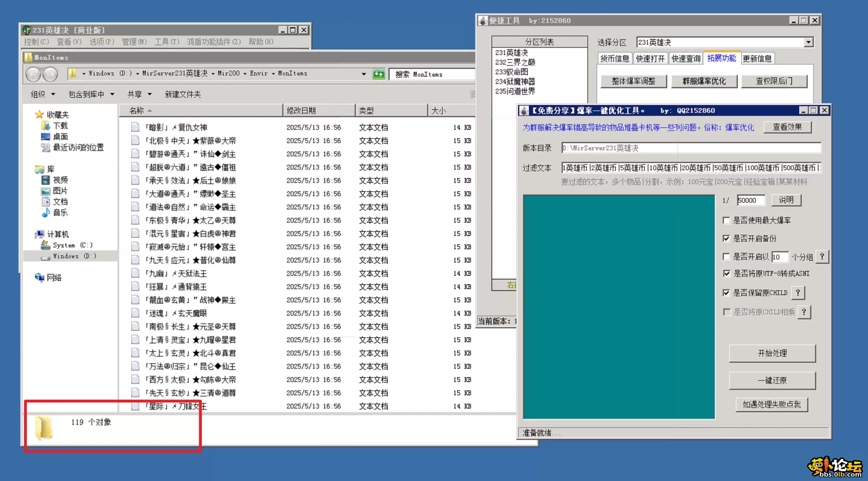Click the 过滤文本 input field

click(691, 168)
